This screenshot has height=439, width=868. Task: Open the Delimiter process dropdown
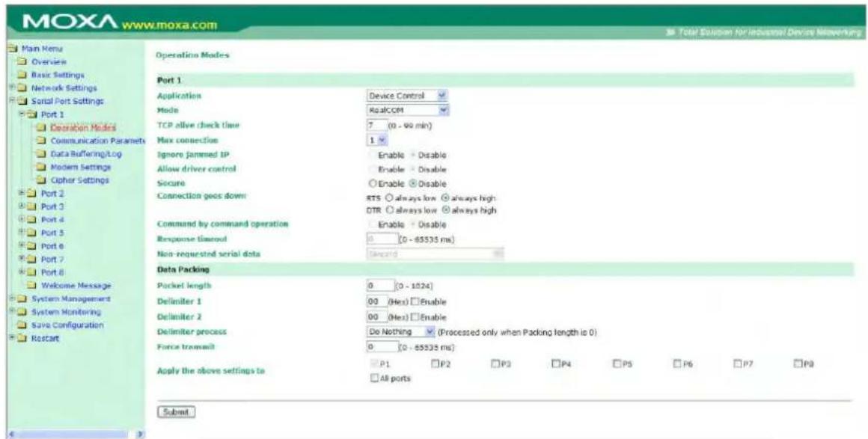pyautogui.click(x=401, y=332)
